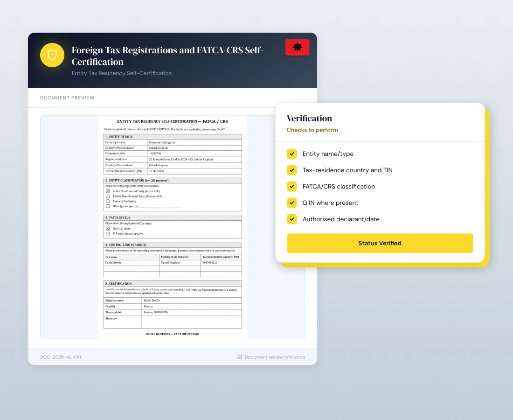Click the London, 18/09/2026 place and date
The width and height of the screenshot is (513, 420).
(x=156, y=312)
